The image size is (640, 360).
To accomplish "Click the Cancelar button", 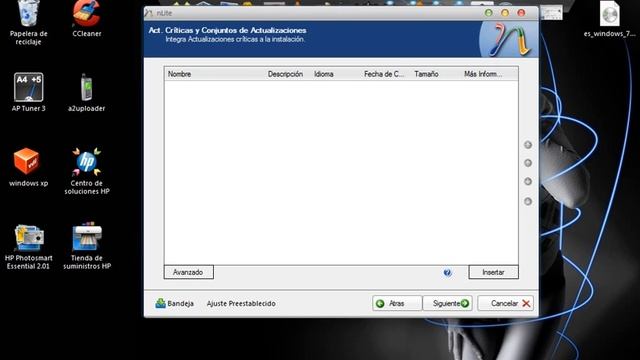I will click(505, 303).
